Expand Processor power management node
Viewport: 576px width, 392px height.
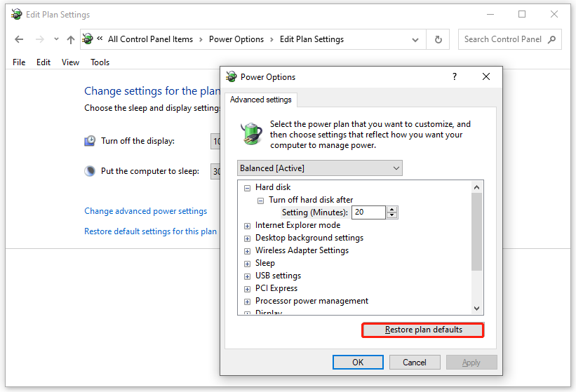[x=247, y=302]
